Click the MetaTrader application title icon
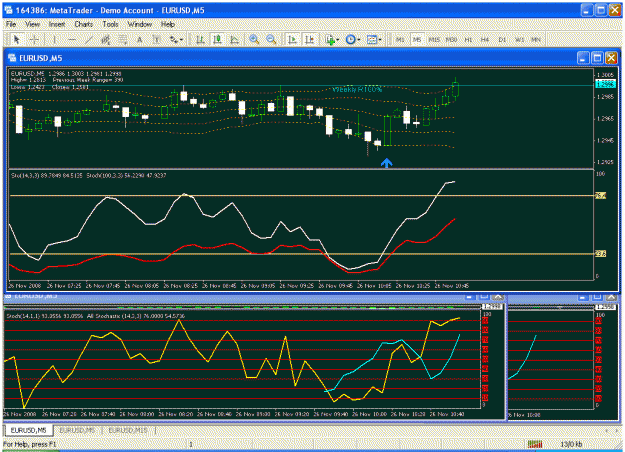Image resolution: width=625 pixels, height=452 pixels. point(8,10)
